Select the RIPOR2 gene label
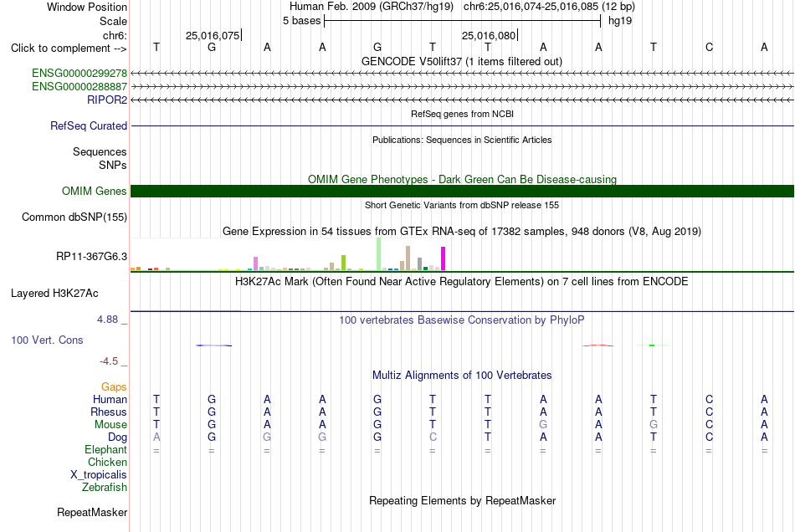The width and height of the screenshot is (795, 532). coord(107,100)
